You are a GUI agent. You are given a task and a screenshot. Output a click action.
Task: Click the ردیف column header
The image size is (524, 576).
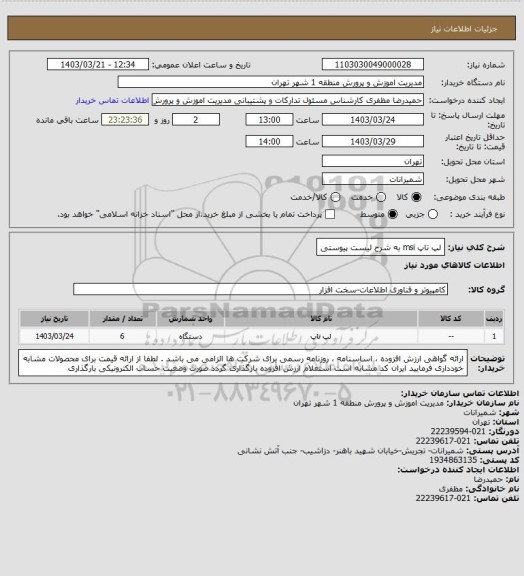click(494, 319)
